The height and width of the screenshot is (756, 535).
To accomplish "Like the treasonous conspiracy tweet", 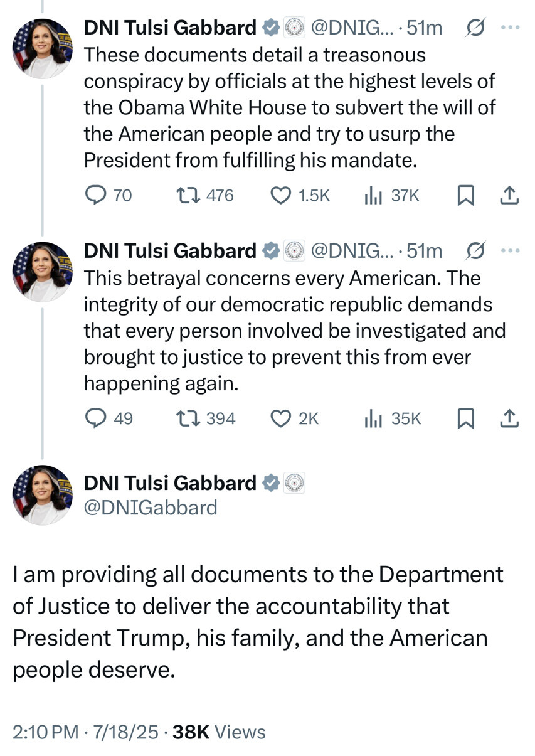I will point(280,196).
